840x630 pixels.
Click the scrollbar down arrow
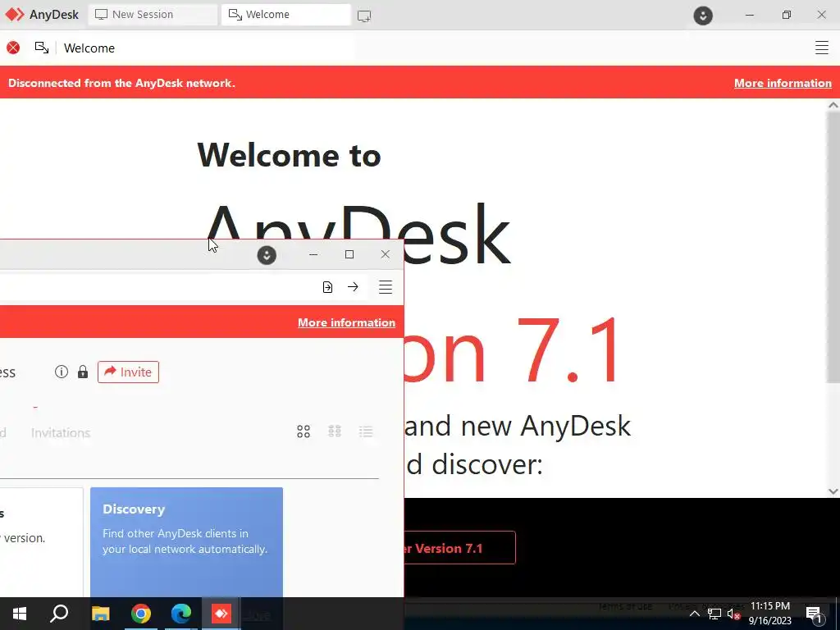click(x=833, y=491)
